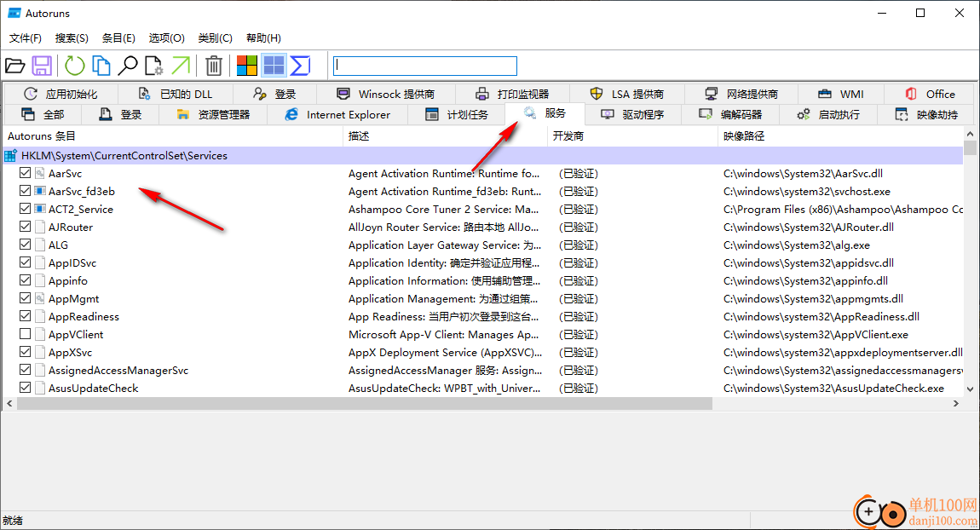Click the green Jump to entry arrow icon
The height and width of the screenshot is (530, 980).
181,66
